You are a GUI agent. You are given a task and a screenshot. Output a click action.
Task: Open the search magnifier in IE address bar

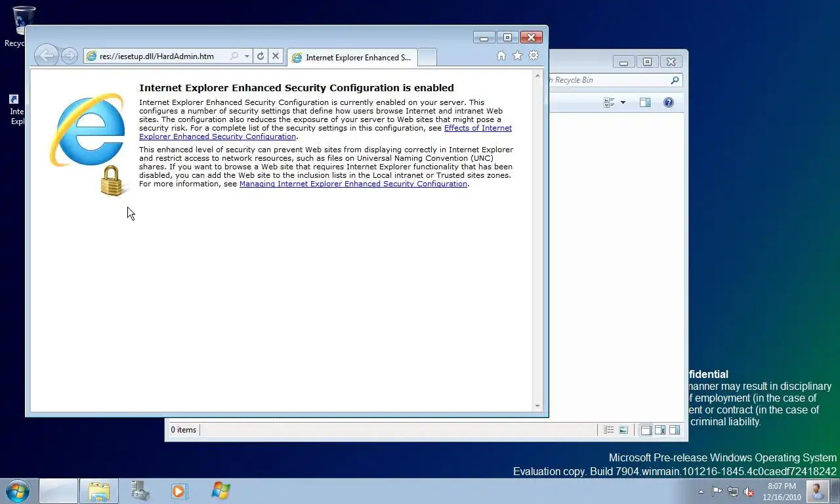[234, 56]
